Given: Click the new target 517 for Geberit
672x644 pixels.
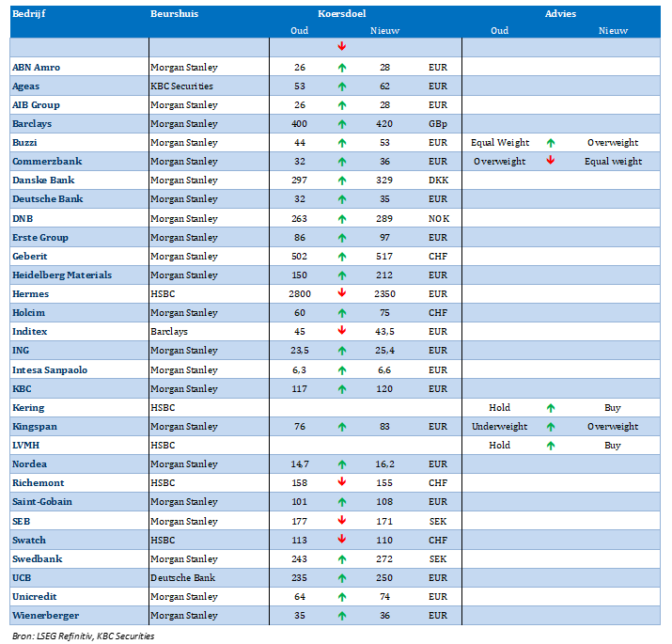Looking at the screenshot, I should (384, 257).
